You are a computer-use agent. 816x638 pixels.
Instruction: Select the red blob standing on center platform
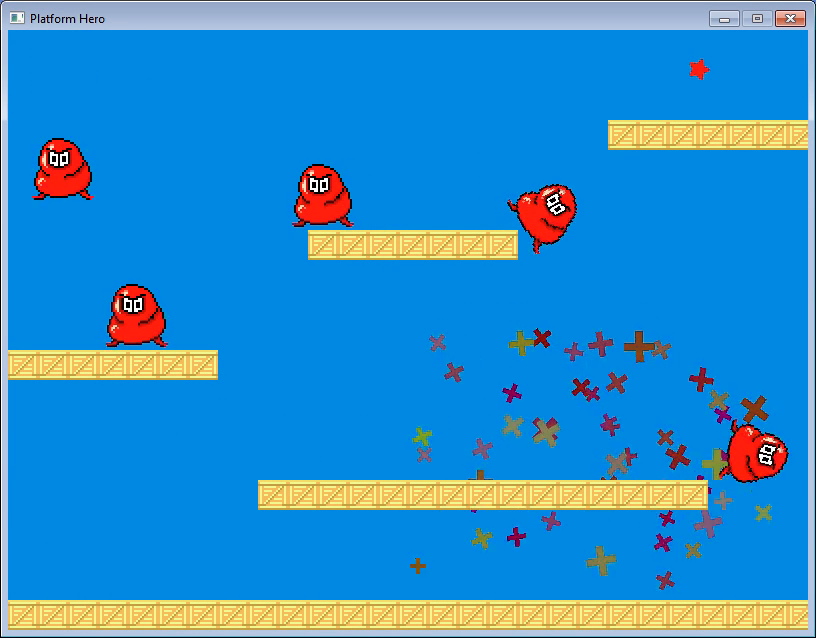click(x=323, y=196)
